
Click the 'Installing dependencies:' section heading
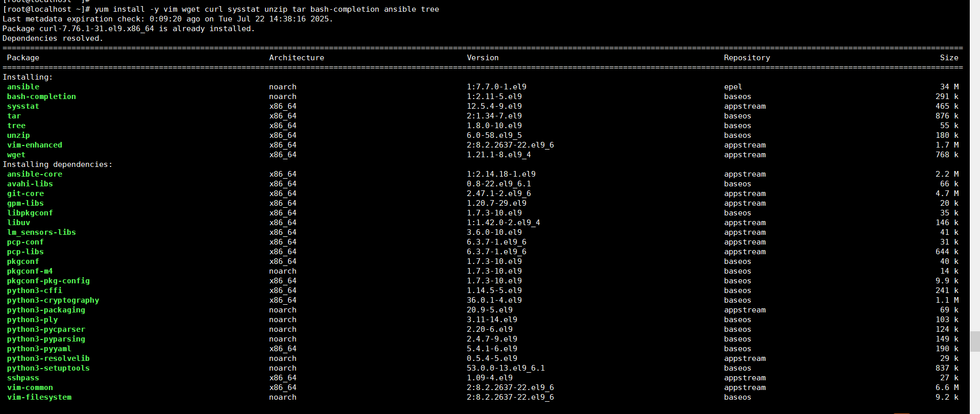[58, 164]
